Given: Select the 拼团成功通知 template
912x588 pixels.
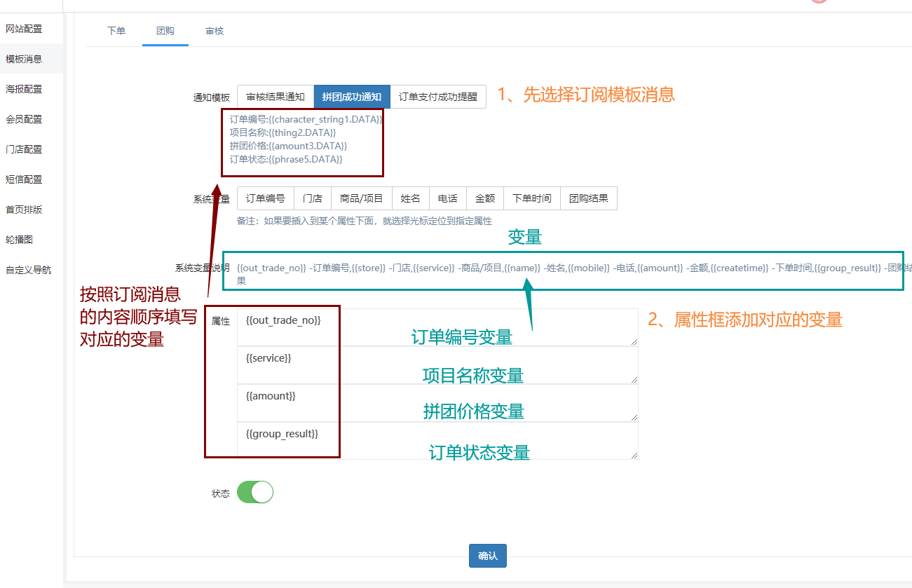Looking at the screenshot, I should tap(352, 97).
